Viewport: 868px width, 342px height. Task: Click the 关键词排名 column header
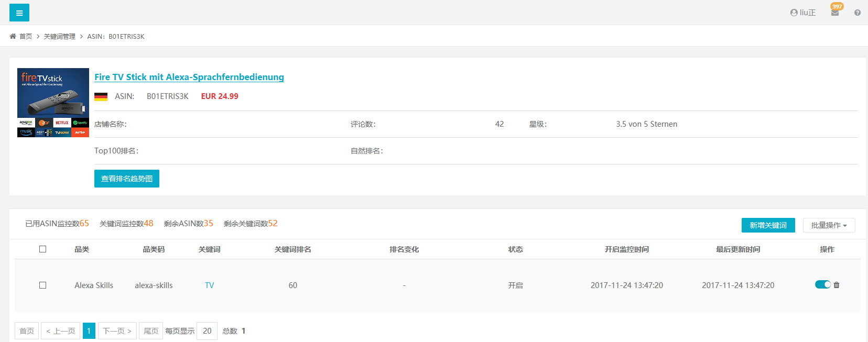[293, 249]
